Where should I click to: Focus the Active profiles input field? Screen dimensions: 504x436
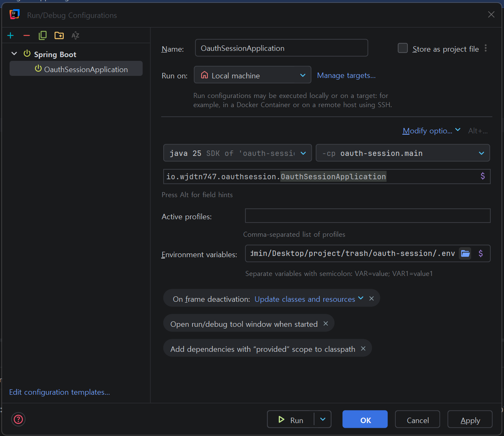[367, 216]
